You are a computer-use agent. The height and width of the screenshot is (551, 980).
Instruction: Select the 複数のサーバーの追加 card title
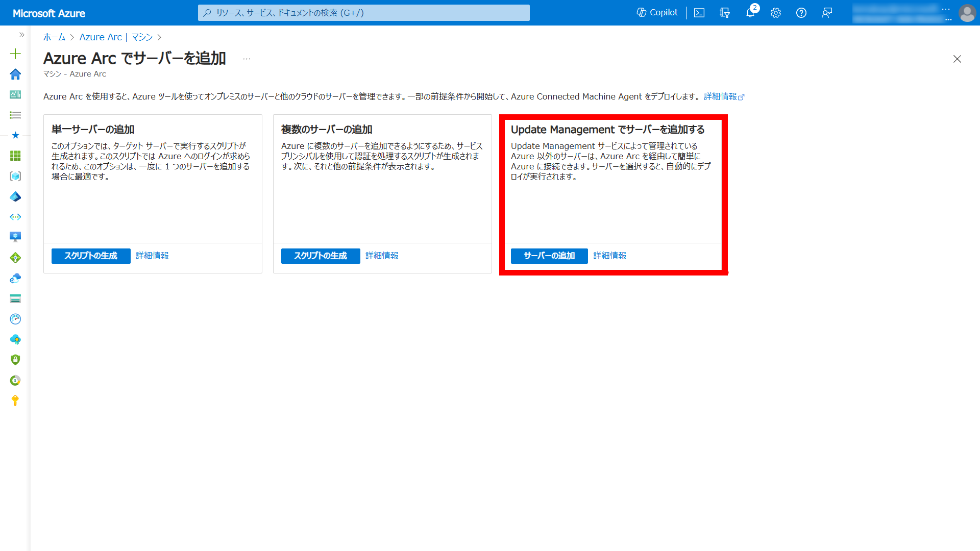327,130
